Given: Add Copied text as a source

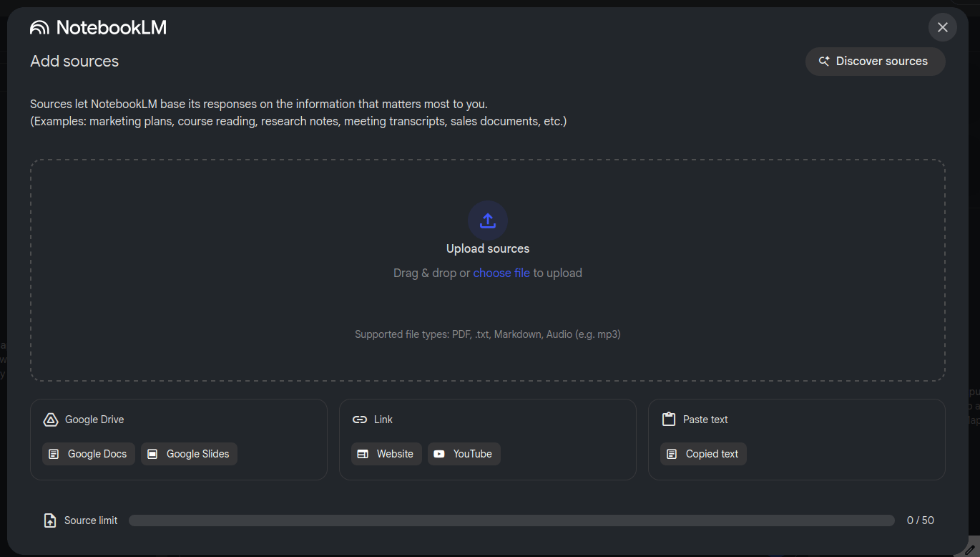Looking at the screenshot, I should 703,454.
